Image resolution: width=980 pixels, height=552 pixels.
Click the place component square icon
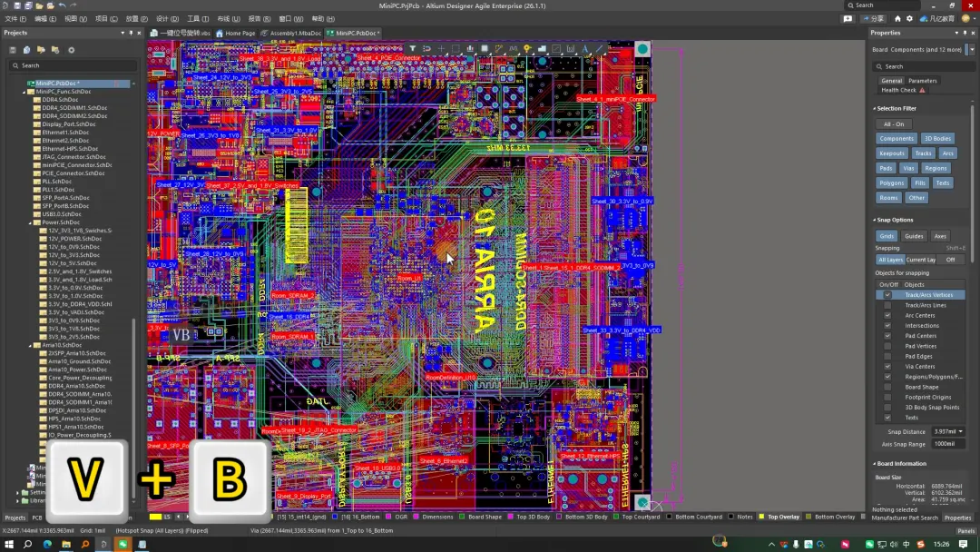click(x=485, y=49)
